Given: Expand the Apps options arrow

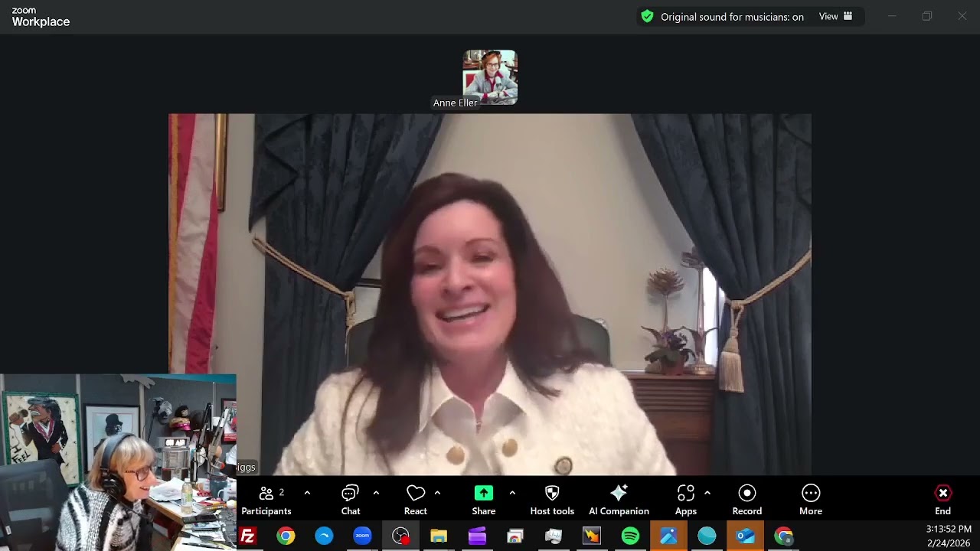Looking at the screenshot, I should [x=707, y=493].
